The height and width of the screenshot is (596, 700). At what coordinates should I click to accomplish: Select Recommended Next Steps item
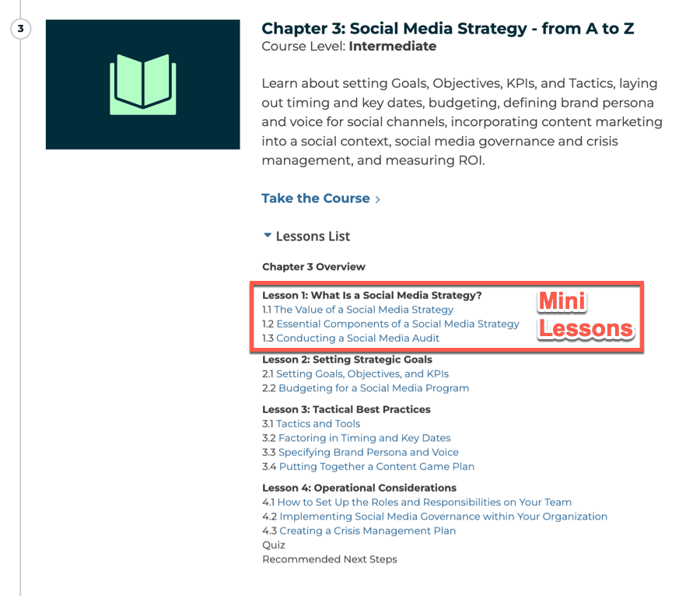(x=329, y=559)
